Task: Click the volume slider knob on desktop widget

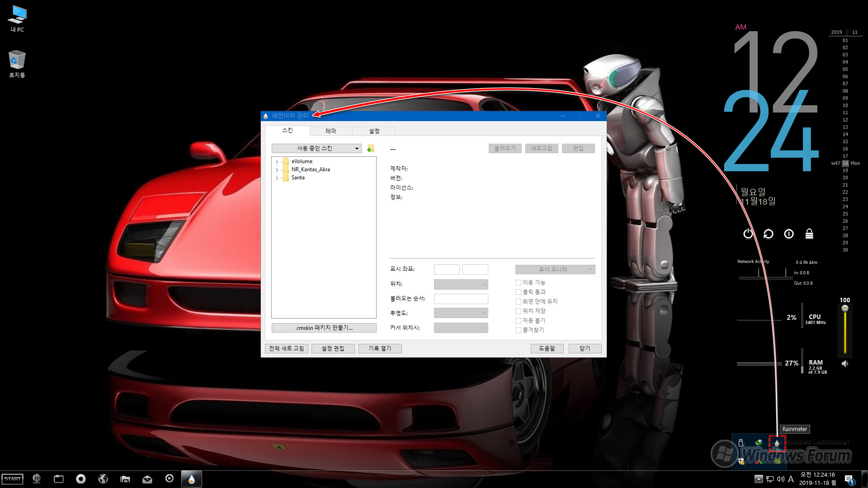Action: click(845, 309)
